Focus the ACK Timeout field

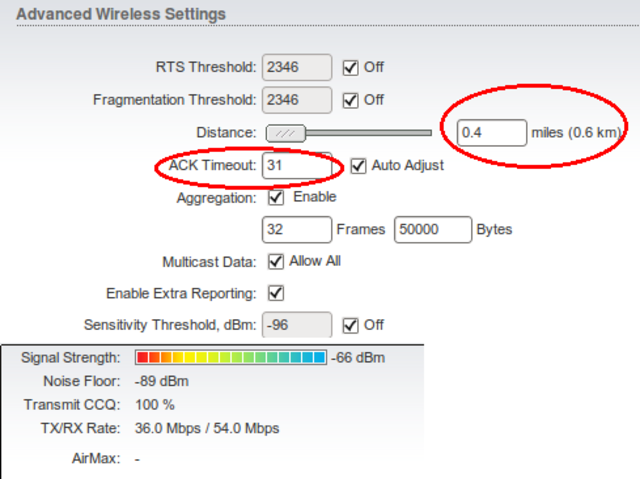pyautogui.click(x=296, y=166)
